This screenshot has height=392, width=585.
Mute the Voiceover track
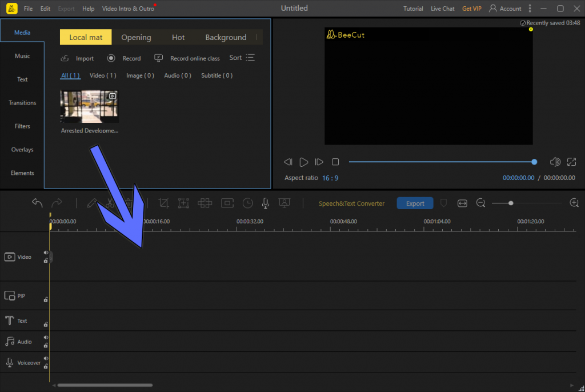(x=46, y=358)
